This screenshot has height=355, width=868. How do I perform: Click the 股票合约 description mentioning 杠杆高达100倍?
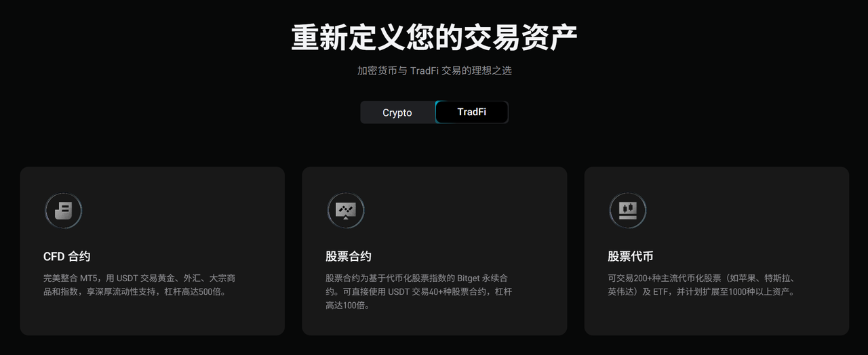(418, 291)
